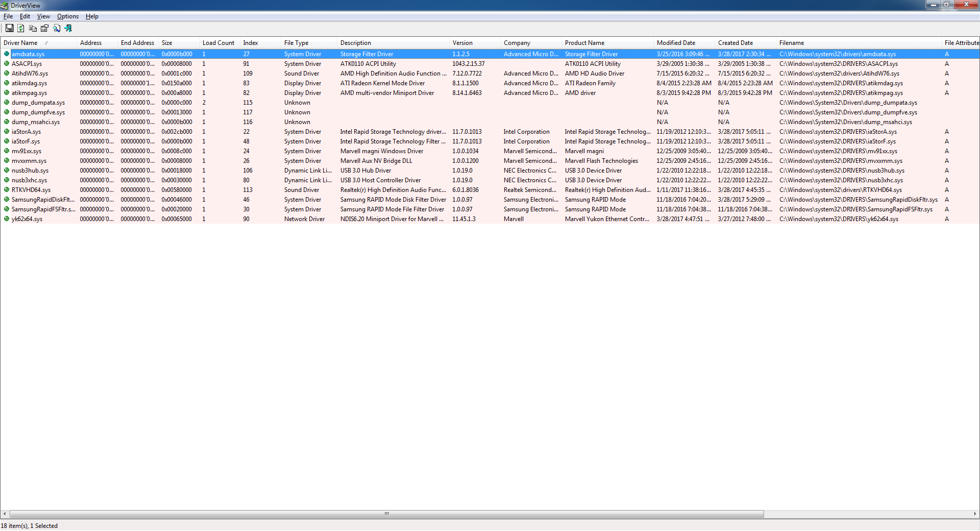The height and width of the screenshot is (531, 980).
Task: Sort by the Created Date column header
Action: click(745, 43)
